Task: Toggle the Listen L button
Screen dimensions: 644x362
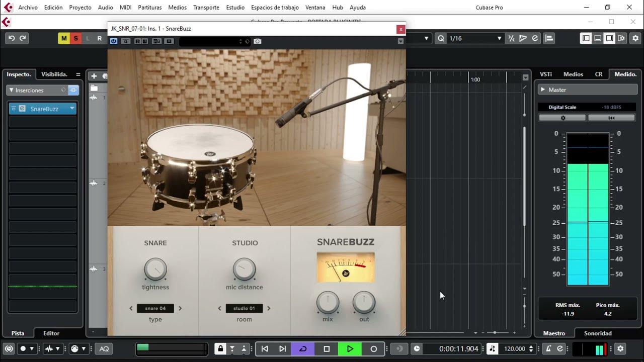Action: [88, 39]
